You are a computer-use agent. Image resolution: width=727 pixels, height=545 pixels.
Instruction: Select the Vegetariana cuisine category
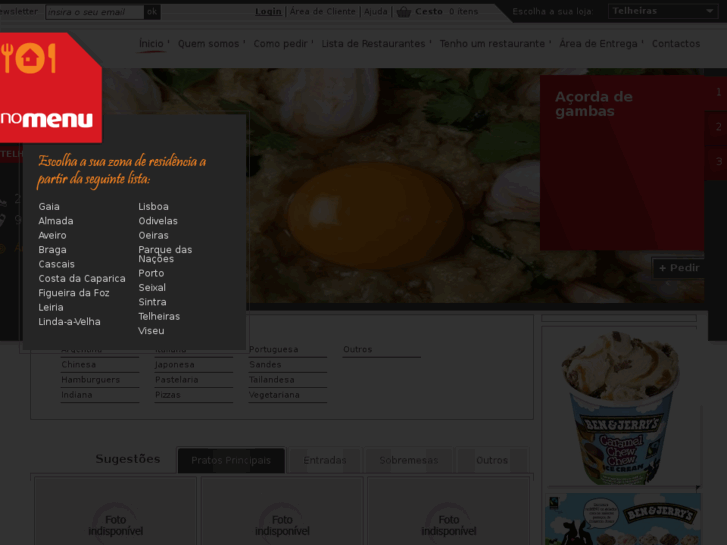274,395
